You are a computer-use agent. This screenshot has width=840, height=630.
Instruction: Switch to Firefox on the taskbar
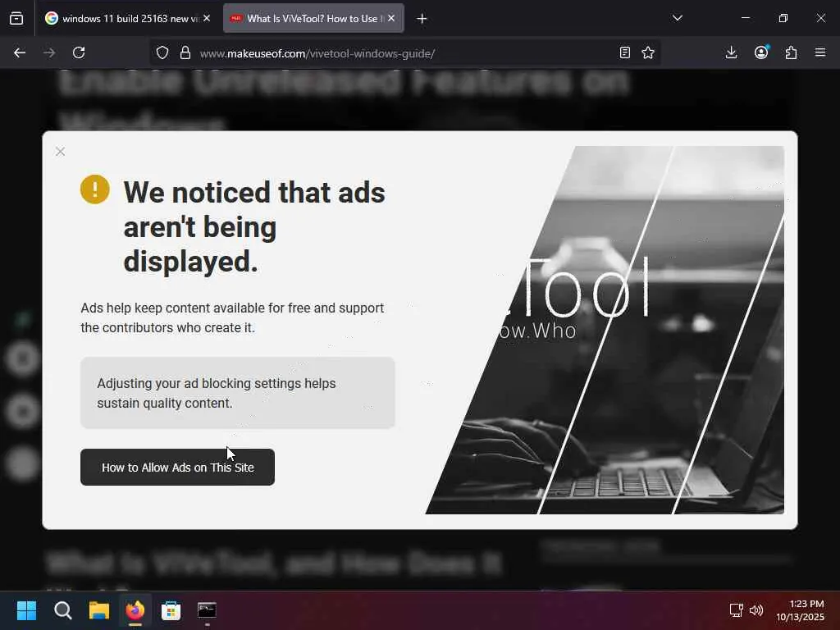[x=135, y=610]
